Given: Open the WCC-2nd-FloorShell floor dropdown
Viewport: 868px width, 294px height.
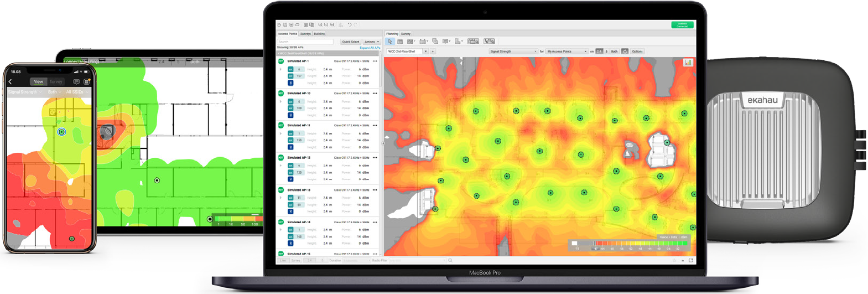Looking at the screenshot, I should click(x=425, y=51).
